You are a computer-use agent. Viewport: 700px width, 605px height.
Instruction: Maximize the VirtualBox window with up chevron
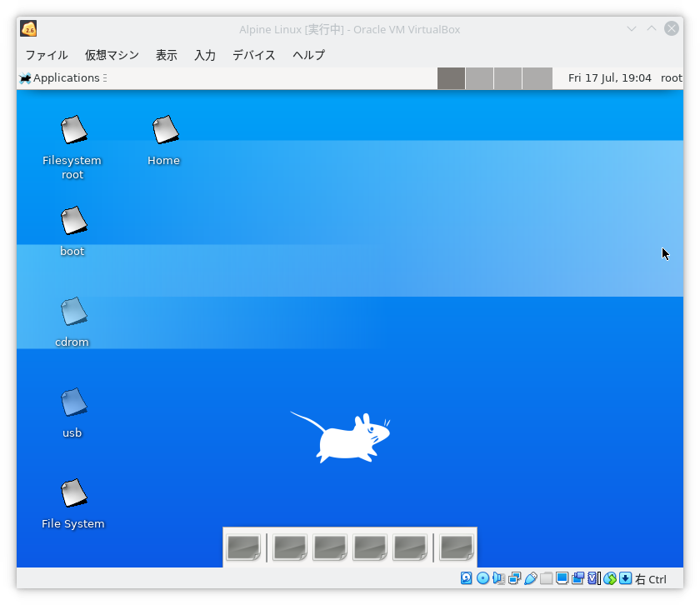pos(652,28)
